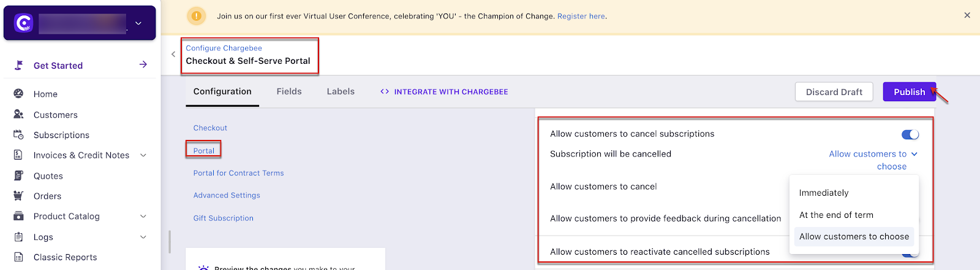Open Configure Chargebee breadcrumb link
Screen dimensions: 980x270
[x=224, y=48]
